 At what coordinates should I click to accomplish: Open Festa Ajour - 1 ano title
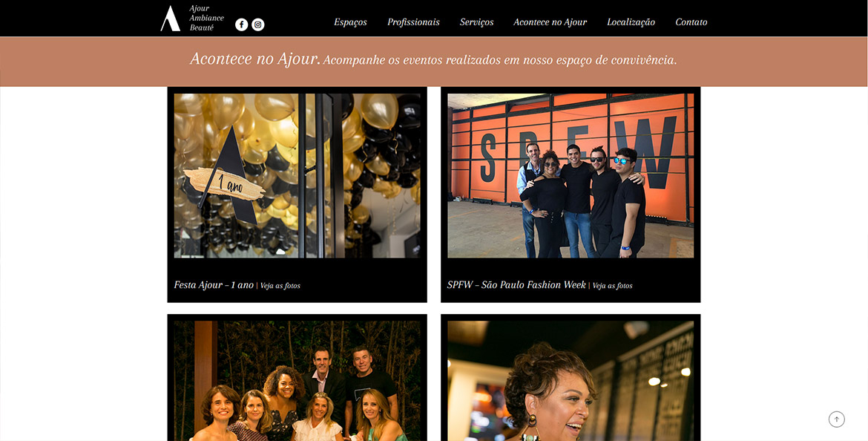(x=214, y=285)
